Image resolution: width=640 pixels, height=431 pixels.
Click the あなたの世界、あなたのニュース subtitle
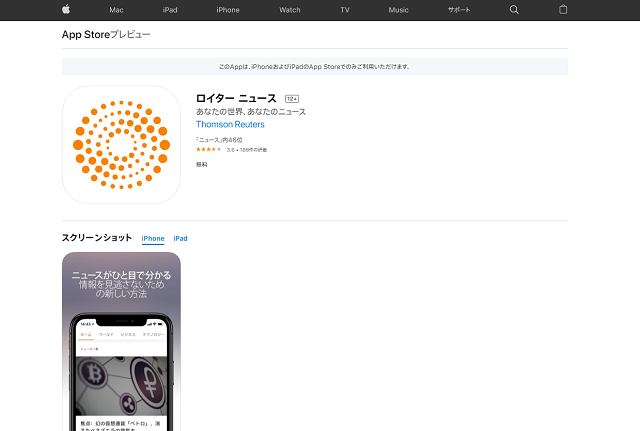251,112
